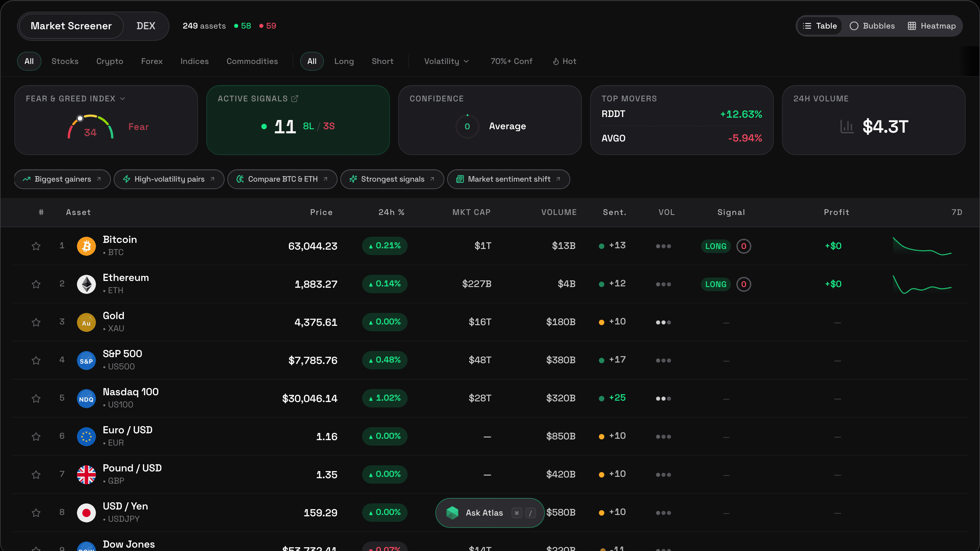The image size is (980, 551).
Task: Filter assets by Stocks
Action: (65, 61)
